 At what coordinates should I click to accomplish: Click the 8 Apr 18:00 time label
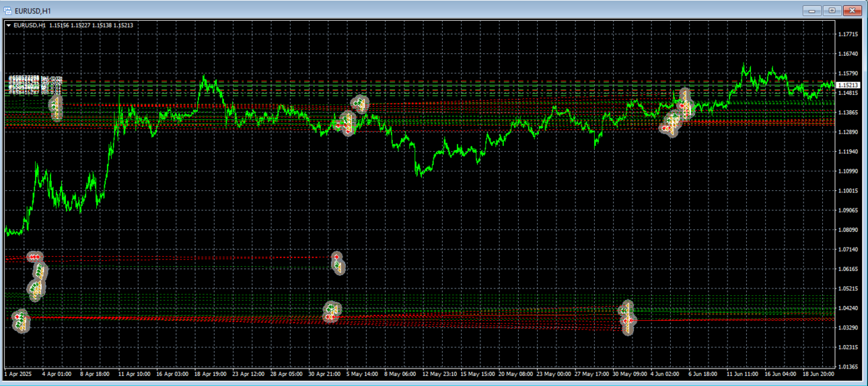pos(94,373)
